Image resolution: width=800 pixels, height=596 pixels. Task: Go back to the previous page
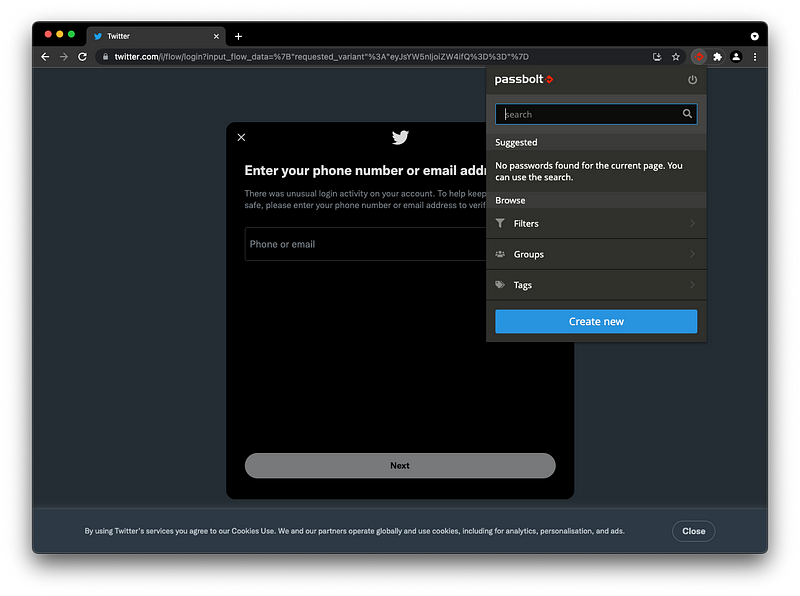[45, 57]
